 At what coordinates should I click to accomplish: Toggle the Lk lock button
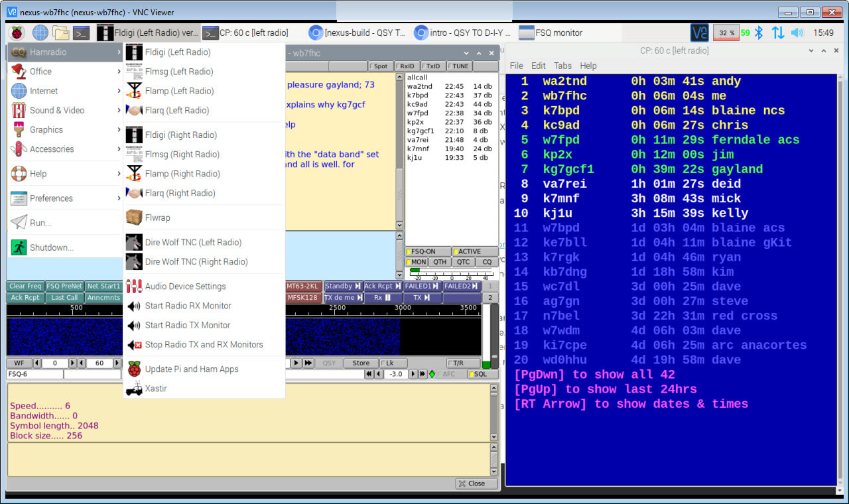tap(393, 363)
